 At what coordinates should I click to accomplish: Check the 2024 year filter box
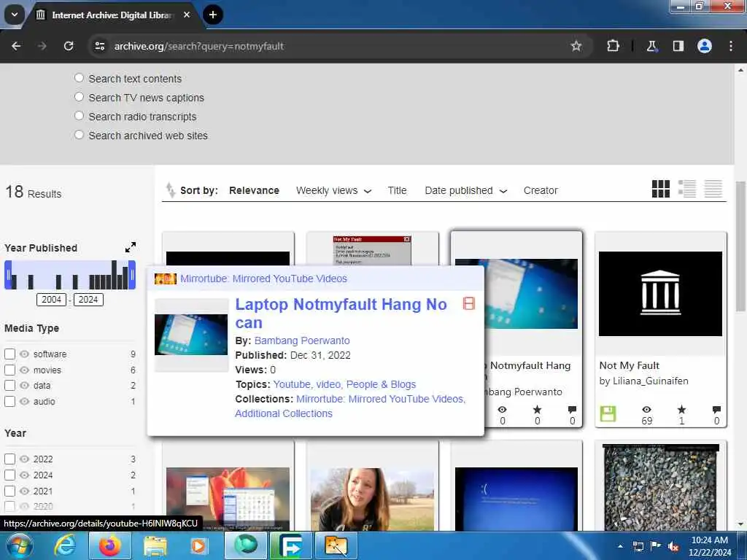[9, 475]
